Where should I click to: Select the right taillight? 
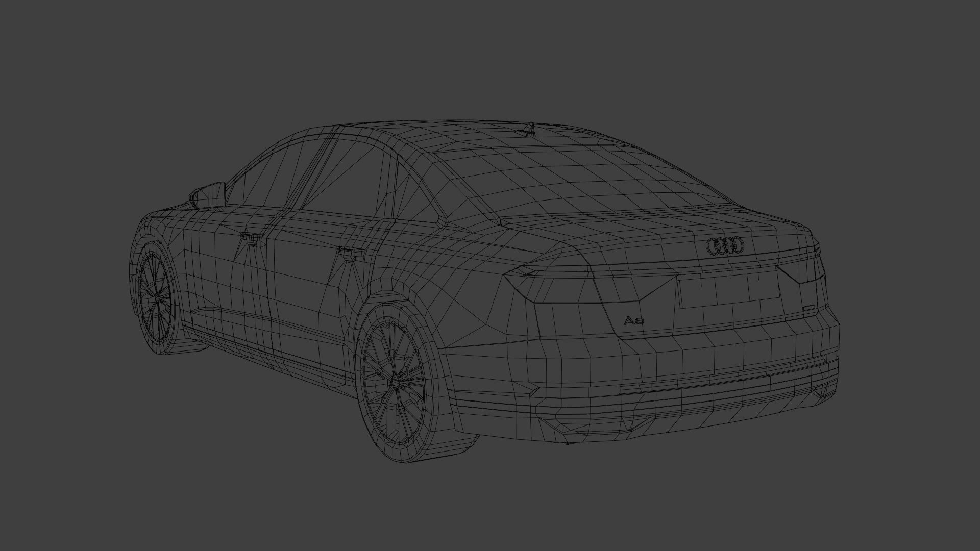(801, 272)
